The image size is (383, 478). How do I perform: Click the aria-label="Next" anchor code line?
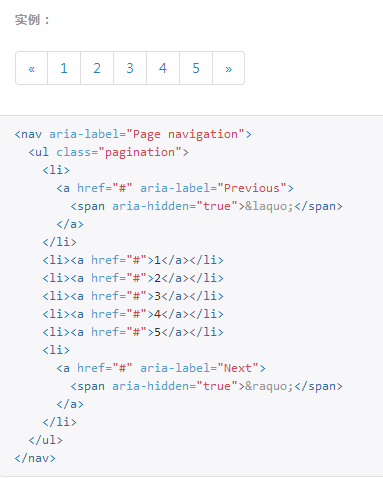point(161,368)
